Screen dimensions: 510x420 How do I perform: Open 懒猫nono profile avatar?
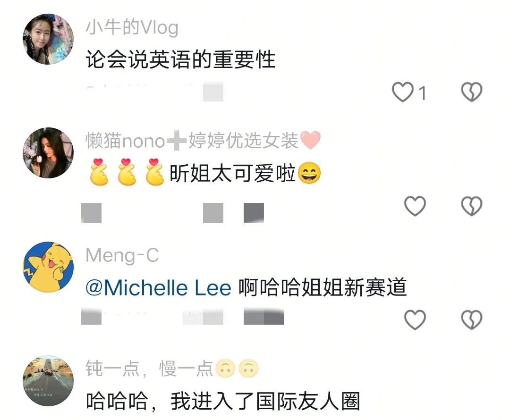pyautogui.click(x=48, y=153)
